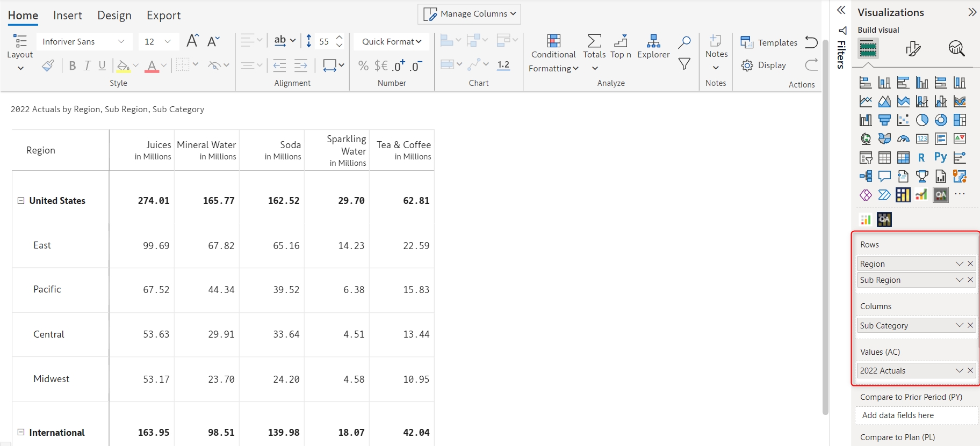980x446 pixels.
Task: Click the Manage Columns button
Action: coord(469,14)
